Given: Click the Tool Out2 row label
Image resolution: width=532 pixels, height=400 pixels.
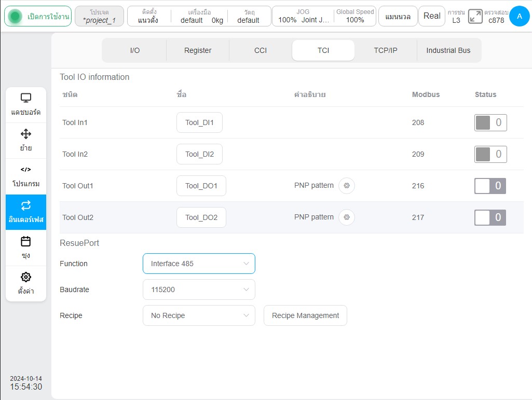Looking at the screenshot, I should [78, 217].
